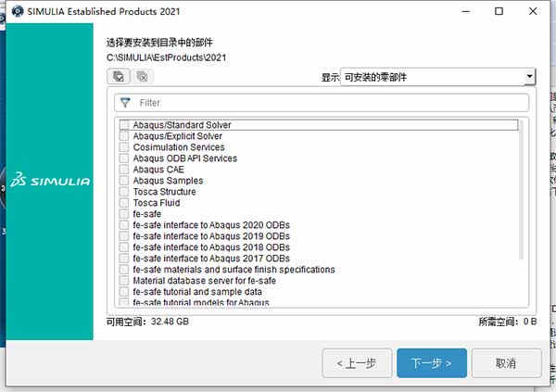Enable Material database server for fe-safe checkbox
The width and height of the screenshot is (556, 392).
[124, 281]
